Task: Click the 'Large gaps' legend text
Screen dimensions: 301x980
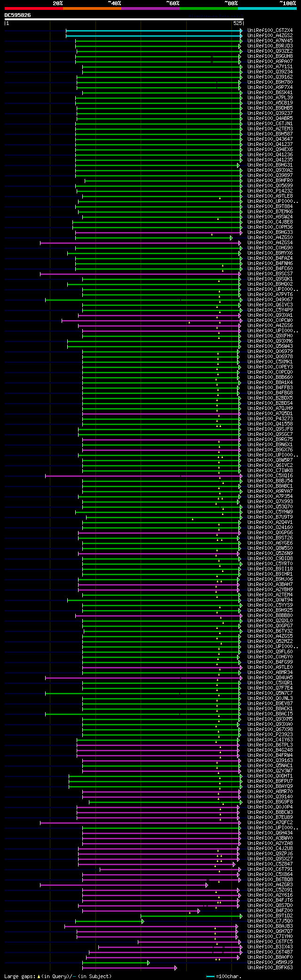Action: tap(19, 976)
